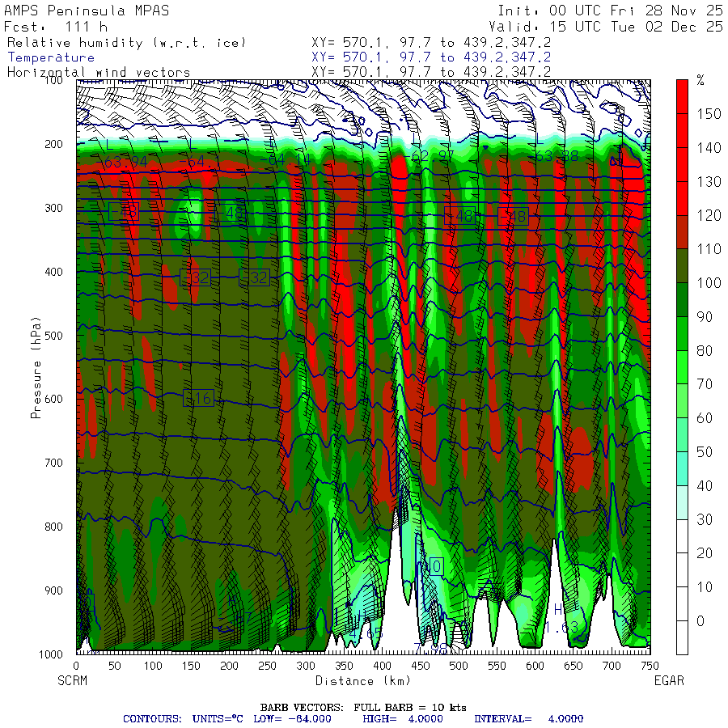This screenshot has height=728, width=728.
Task: Click the 200 label on the pressure axis
Action: click(x=54, y=144)
